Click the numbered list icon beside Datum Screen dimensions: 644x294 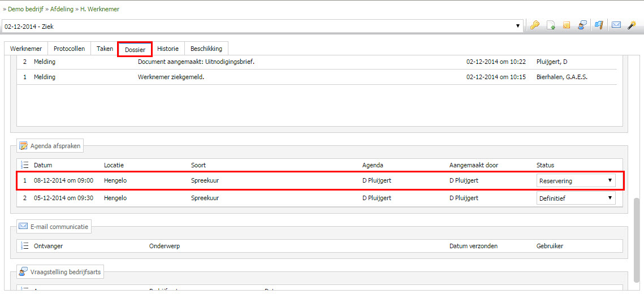24,165
